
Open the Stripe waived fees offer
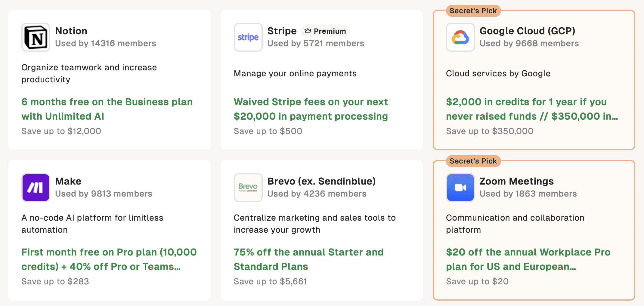pos(311,109)
